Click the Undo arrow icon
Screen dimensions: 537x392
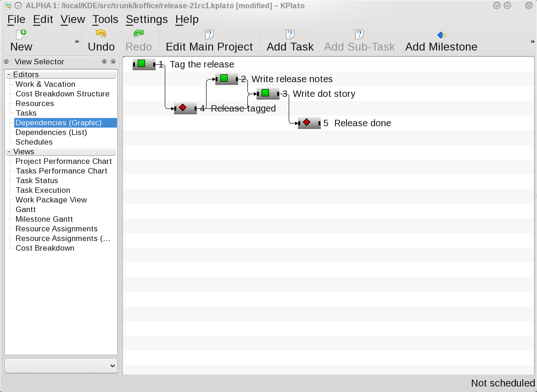pos(101,34)
